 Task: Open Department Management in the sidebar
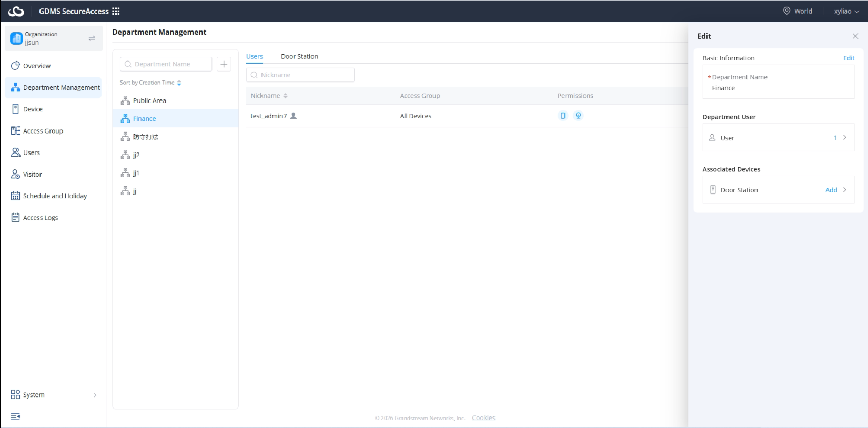pos(53,87)
